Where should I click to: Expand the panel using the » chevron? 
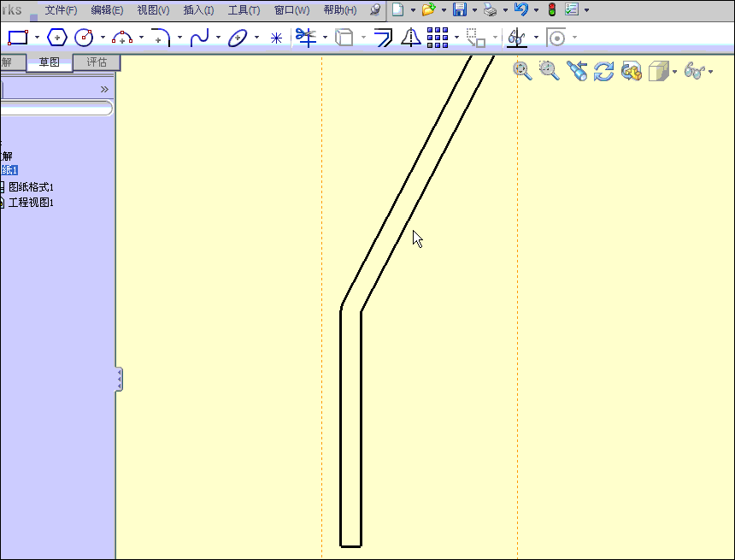[x=104, y=89]
